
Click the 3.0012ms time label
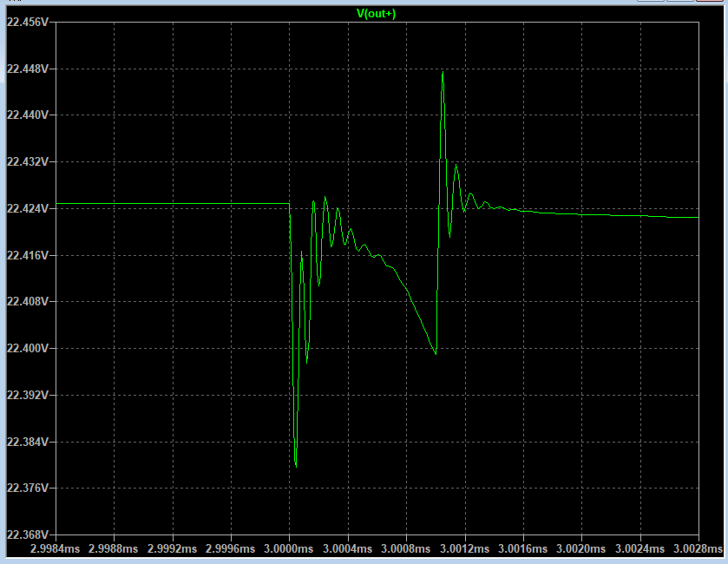pos(464,548)
